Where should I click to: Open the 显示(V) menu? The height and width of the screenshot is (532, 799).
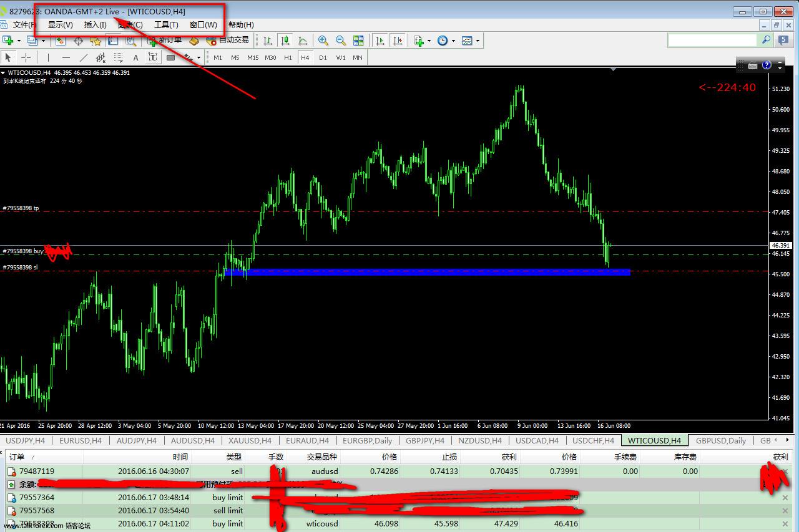tap(60, 25)
